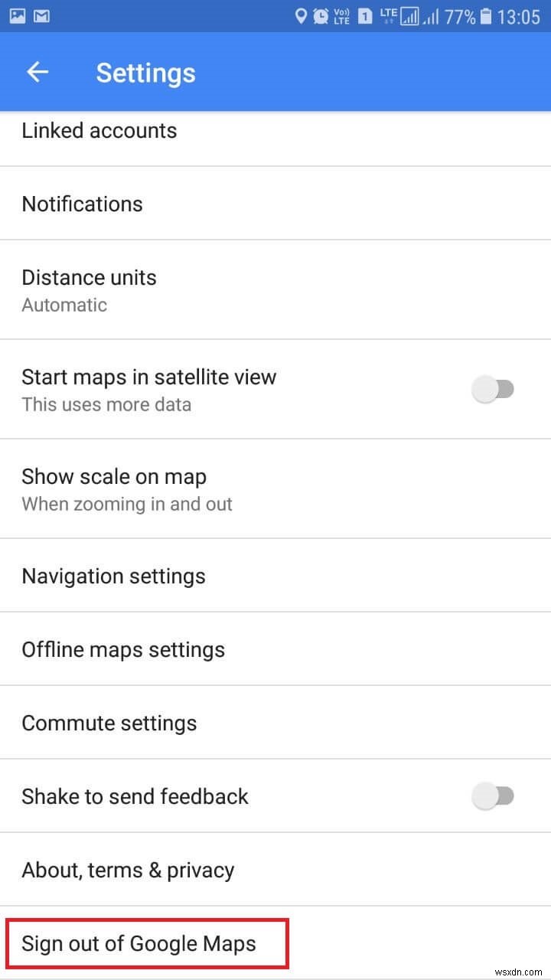Click the location pin status bar icon

coord(302,15)
